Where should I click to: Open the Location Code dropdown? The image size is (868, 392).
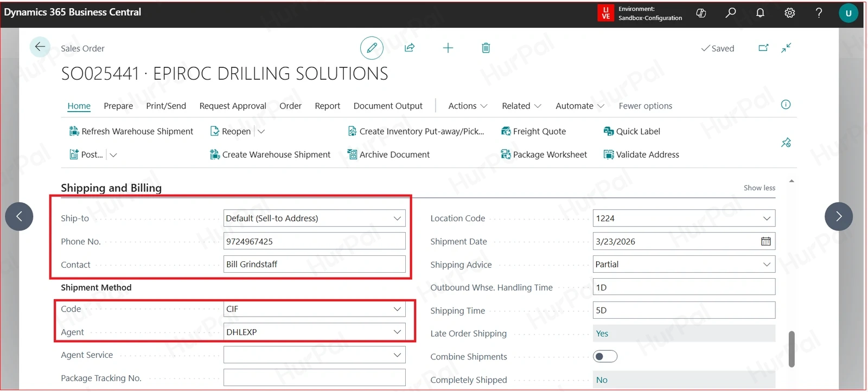(767, 218)
